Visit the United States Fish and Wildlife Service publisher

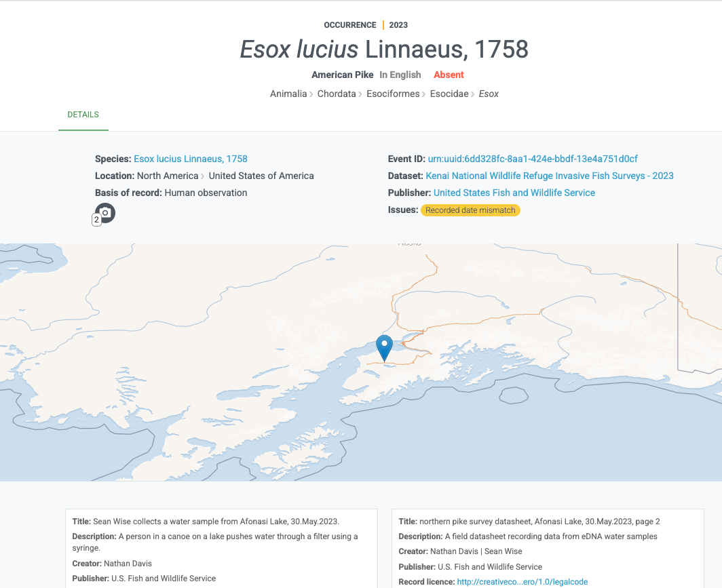[x=514, y=193]
